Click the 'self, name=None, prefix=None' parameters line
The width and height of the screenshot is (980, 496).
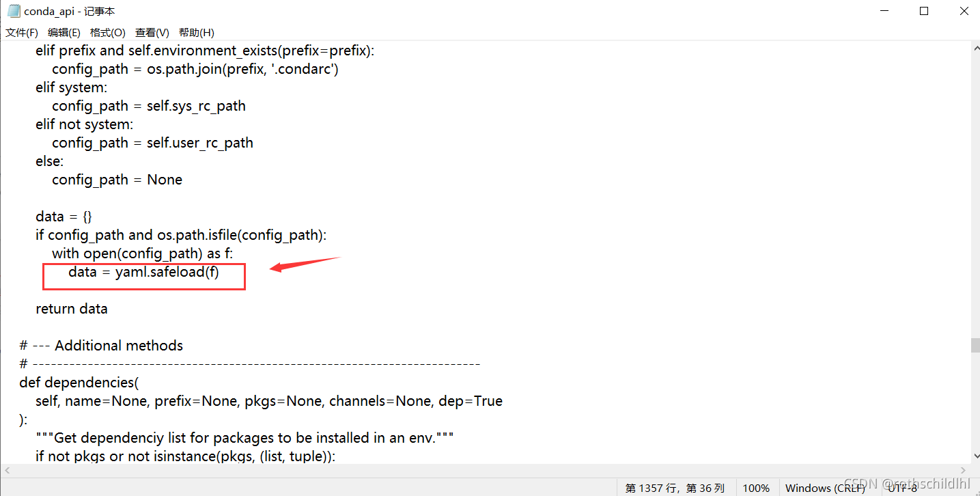pyautogui.click(x=269, y=401)
